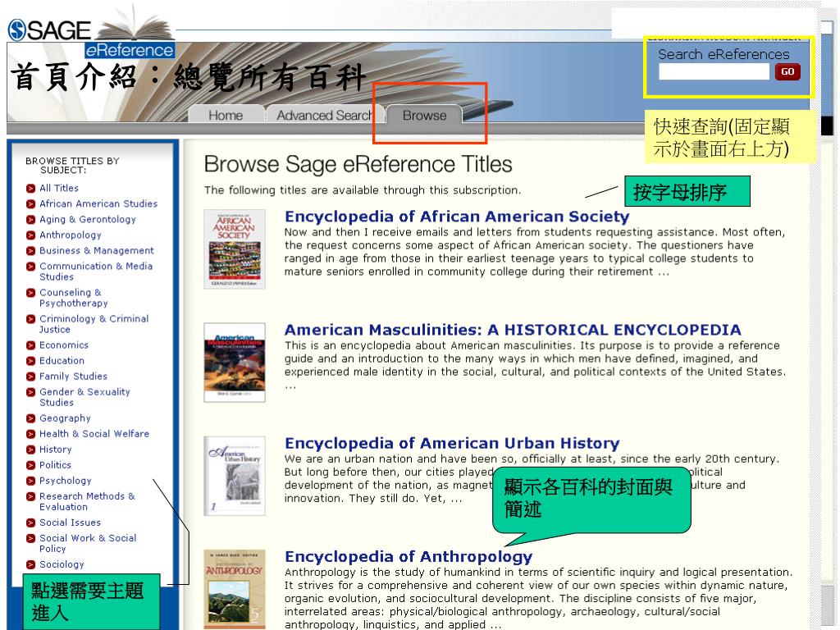
Task: Click the red arrow bullet beside All Titles
Action: 30,188
